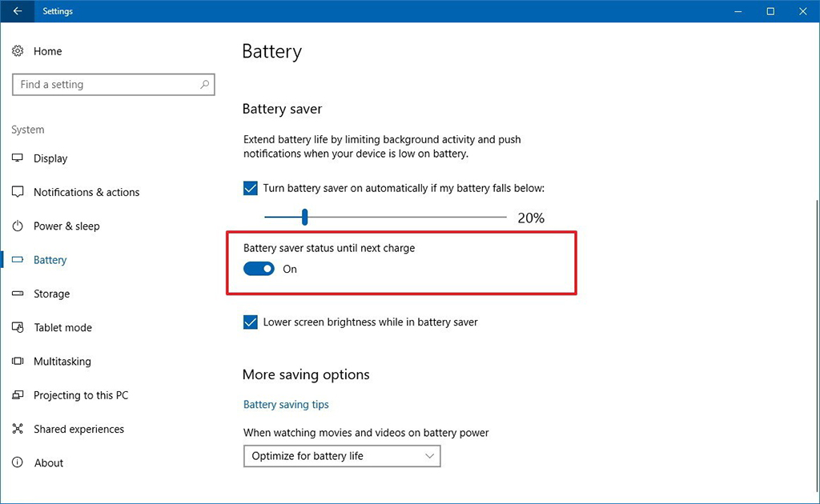Open the Battery saving tips link

coord(286,405)
